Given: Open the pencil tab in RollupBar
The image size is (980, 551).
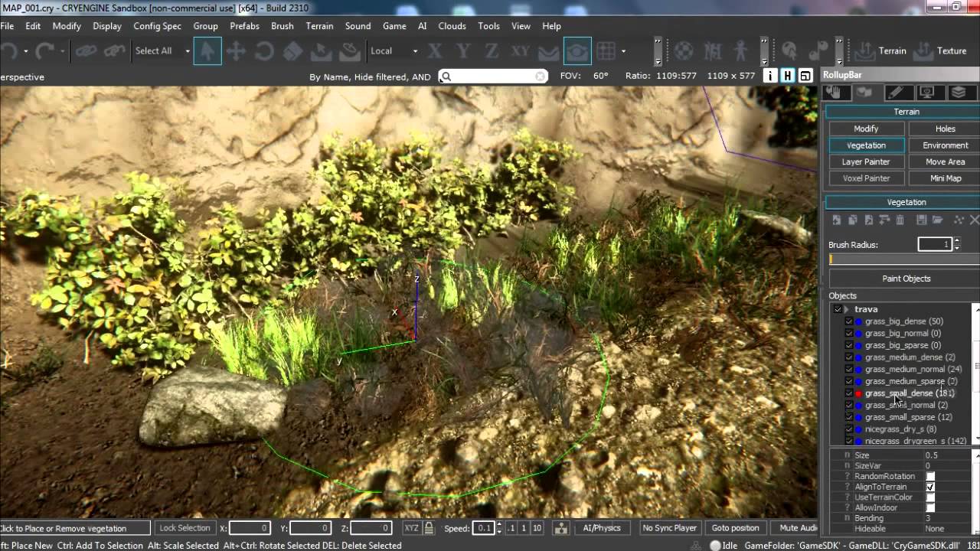Looking at the screenshot, I should [x=897, y=93].
